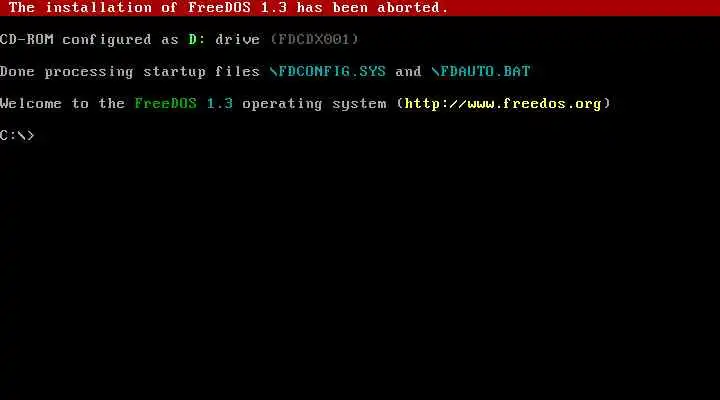Click the words has been in banner
This screenshot has height=400, width=720.
click(x=332, y=8)
